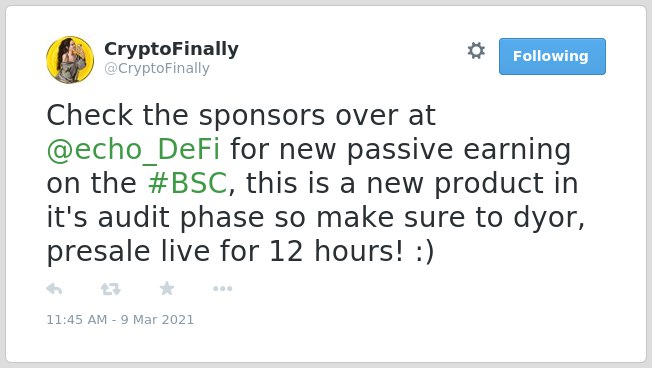
Task: Click the word 'presale' in the tweet
Action: 98,252
